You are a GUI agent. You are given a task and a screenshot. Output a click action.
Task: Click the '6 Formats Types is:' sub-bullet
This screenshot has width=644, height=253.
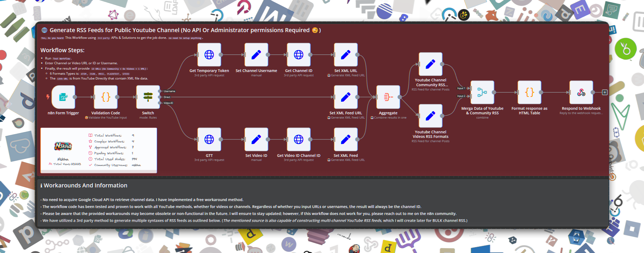pos(90,74)
